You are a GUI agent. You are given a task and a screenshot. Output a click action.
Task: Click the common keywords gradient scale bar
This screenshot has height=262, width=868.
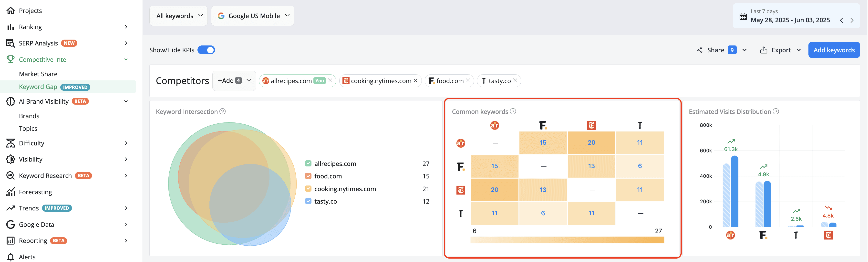pyautogui.click(x=568, y=240)
